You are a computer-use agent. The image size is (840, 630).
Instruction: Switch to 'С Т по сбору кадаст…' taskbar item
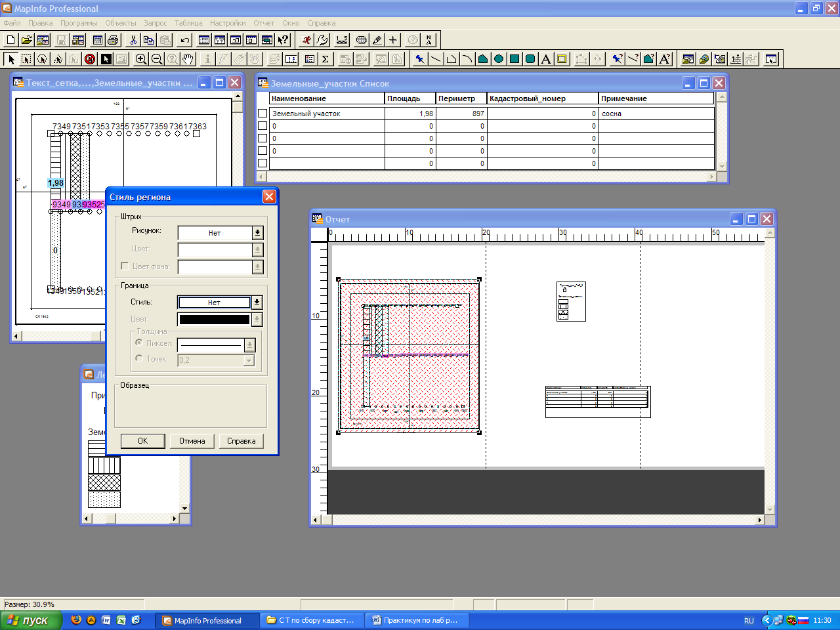pyautogui.click(x=313, y=620)
